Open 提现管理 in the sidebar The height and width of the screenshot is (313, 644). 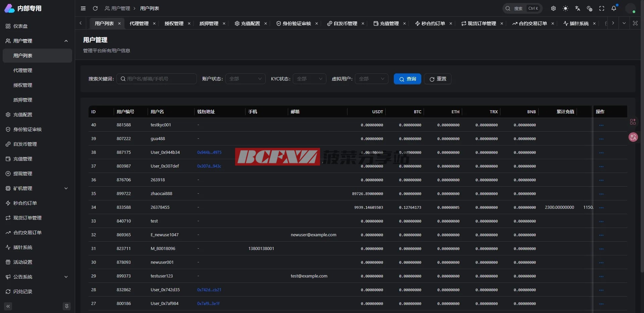tap(23, 174)
